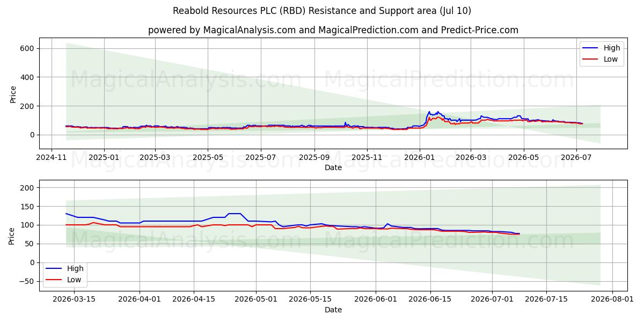
Task: Click the '600' price tick on top chart
Action: point(28,48)
